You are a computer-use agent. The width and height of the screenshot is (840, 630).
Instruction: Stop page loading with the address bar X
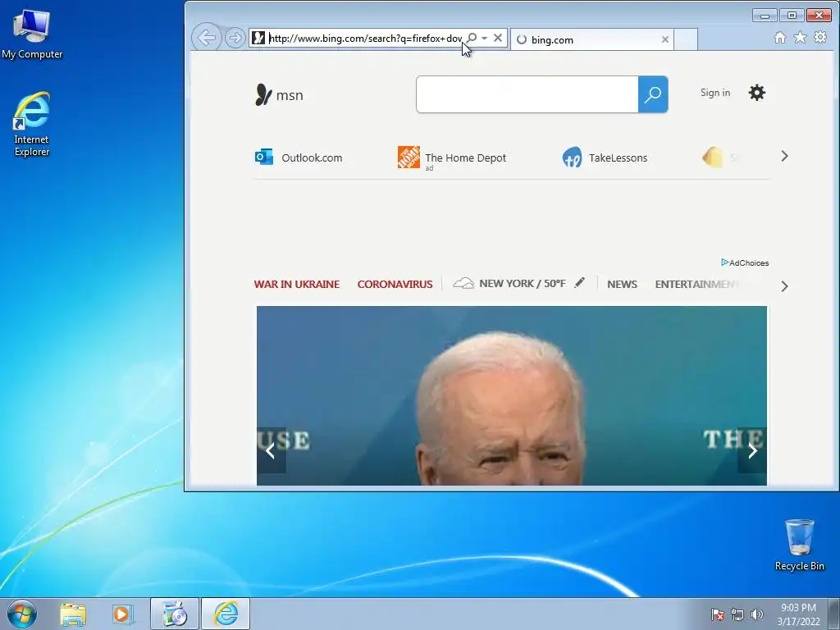coord(498,38)
